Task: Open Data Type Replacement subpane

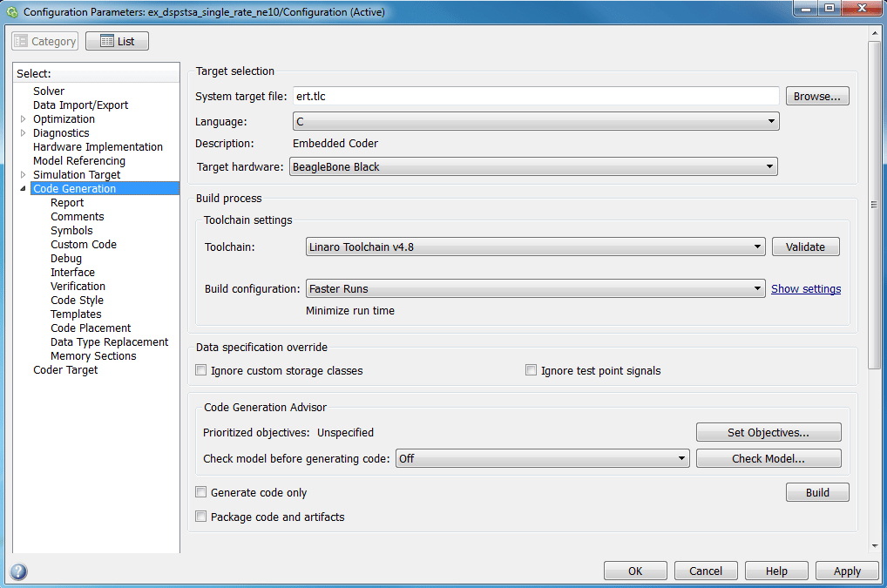Action: pyautogui.click(x=109, y=342)
